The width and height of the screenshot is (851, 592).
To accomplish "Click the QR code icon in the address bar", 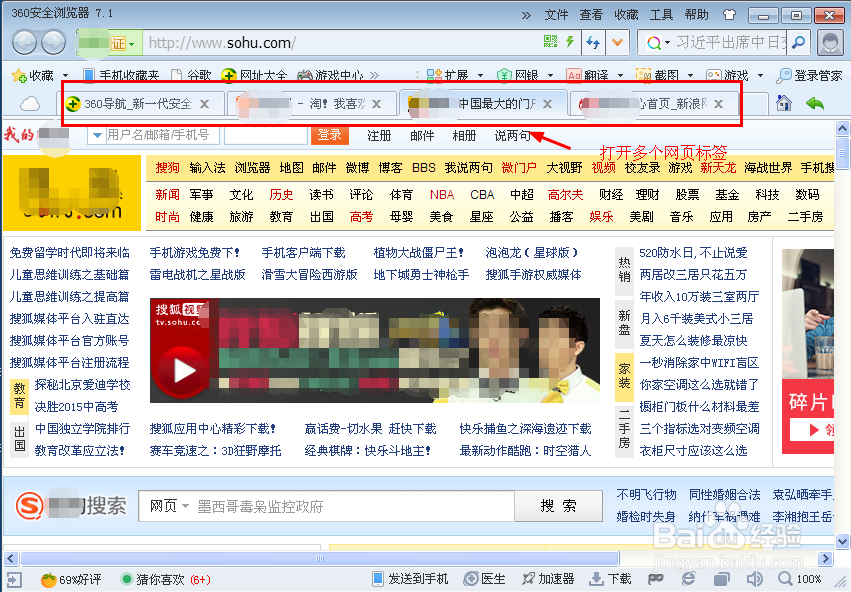I will [550, 41].
